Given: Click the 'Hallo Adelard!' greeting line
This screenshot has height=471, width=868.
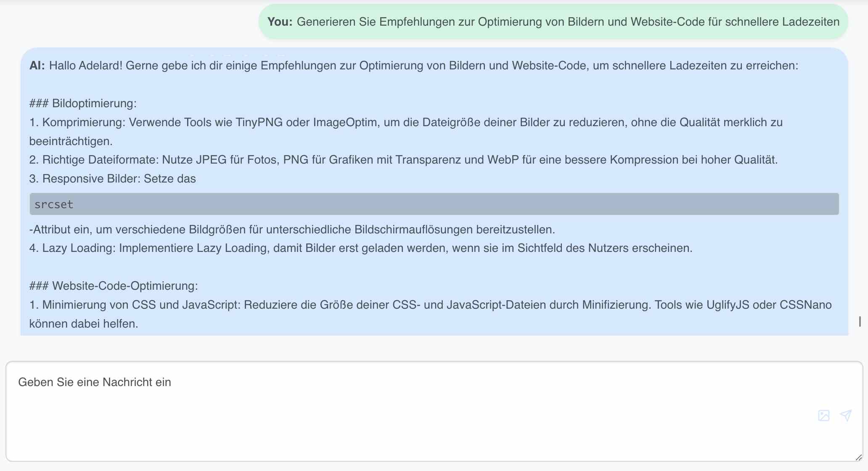Looking at the screenshot, I should pos(423,66).
